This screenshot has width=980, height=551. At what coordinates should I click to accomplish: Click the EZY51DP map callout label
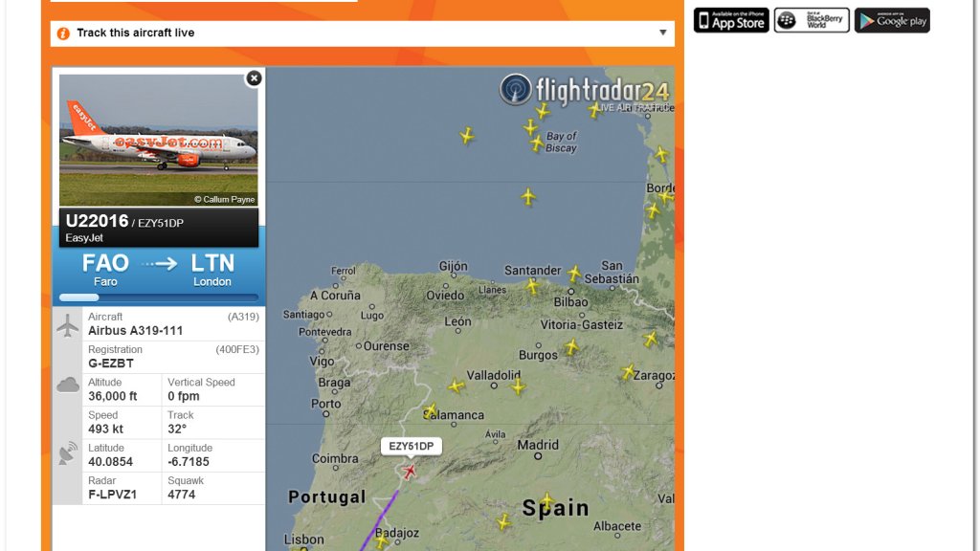412,446
